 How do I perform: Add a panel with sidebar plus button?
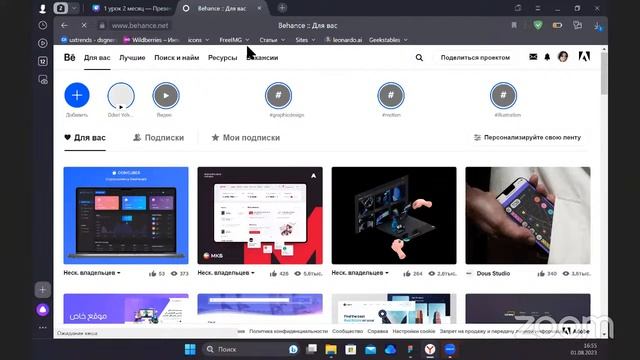pyautogui.click(x=42, y=290)
